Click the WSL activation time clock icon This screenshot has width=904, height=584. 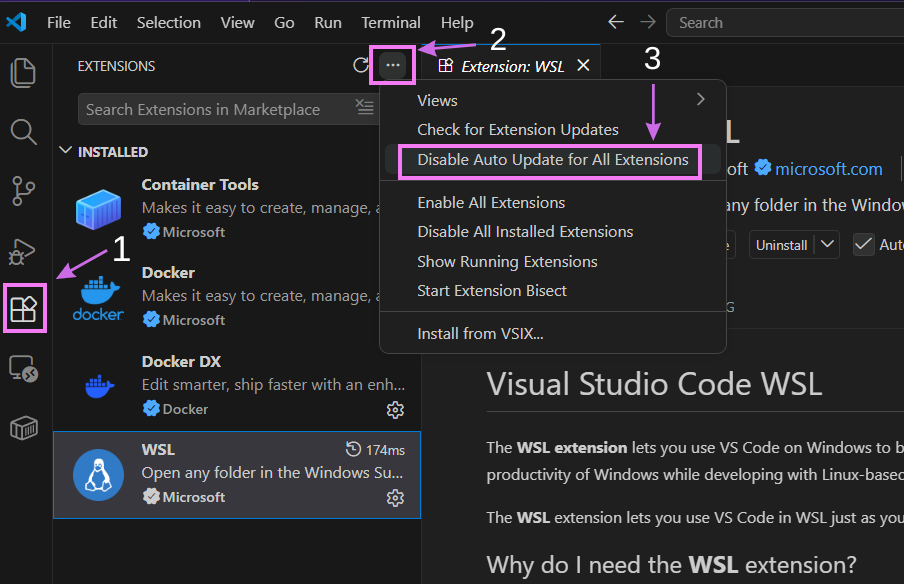tap(353, 449)
